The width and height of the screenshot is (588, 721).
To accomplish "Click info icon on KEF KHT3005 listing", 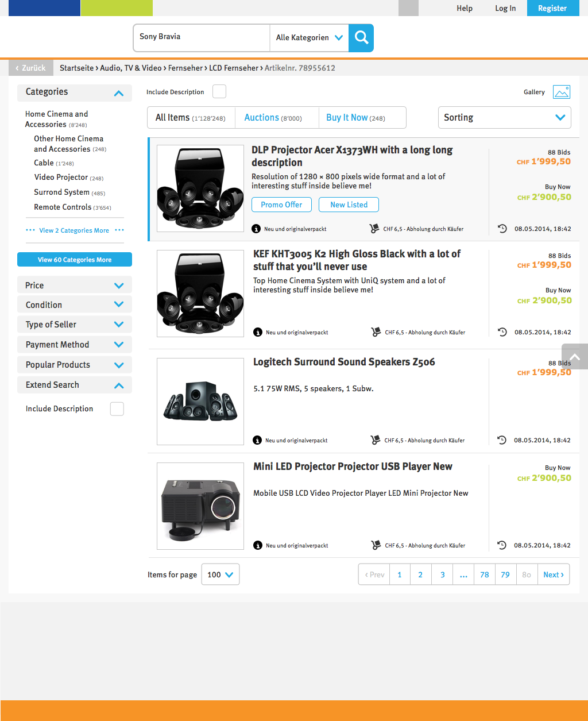I will click(x=258, y=332).
